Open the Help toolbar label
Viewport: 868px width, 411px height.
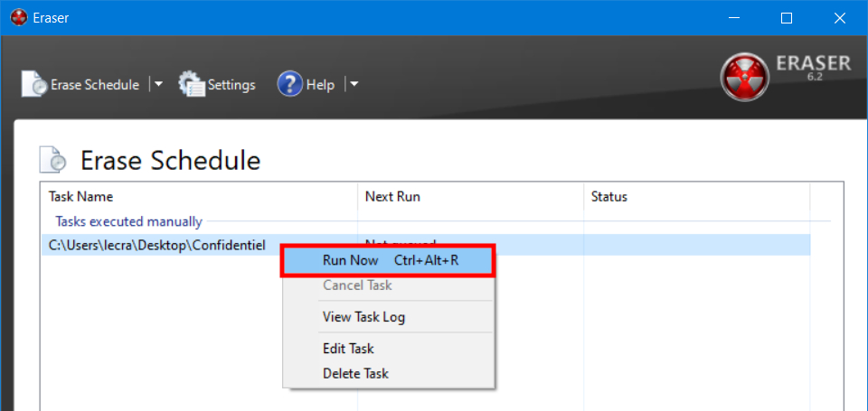click(320, 85)
